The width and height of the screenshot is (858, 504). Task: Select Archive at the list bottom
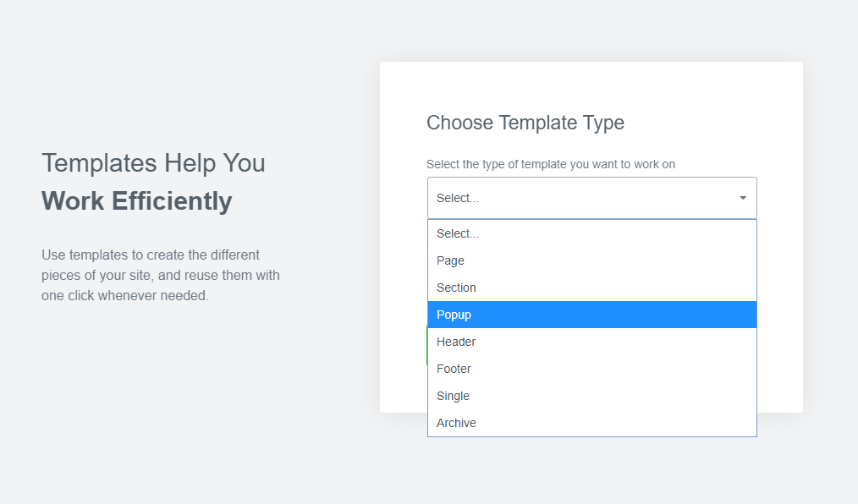tap(592, 423)
